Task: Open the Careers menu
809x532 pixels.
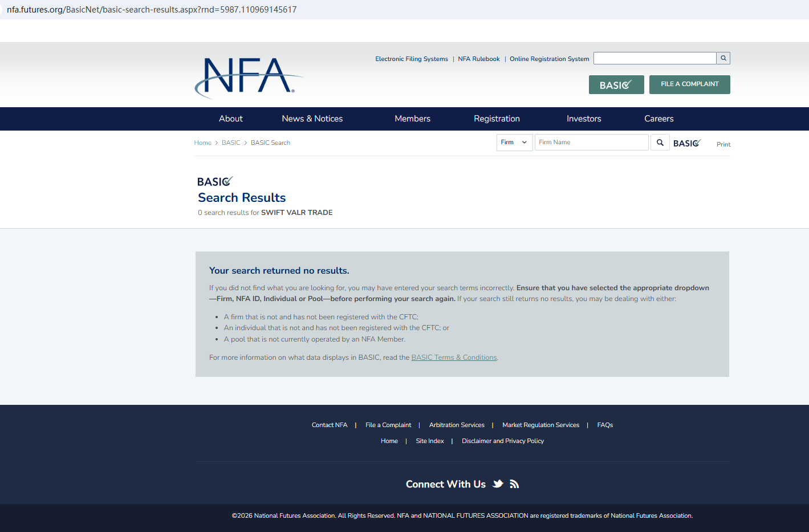Action: (x=659, y=119)
